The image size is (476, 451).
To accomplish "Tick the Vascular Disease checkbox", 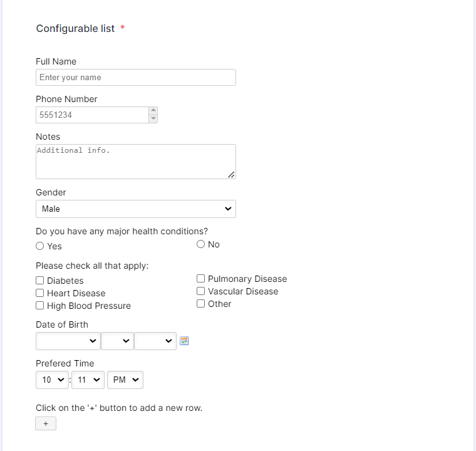I will (201, 291).
